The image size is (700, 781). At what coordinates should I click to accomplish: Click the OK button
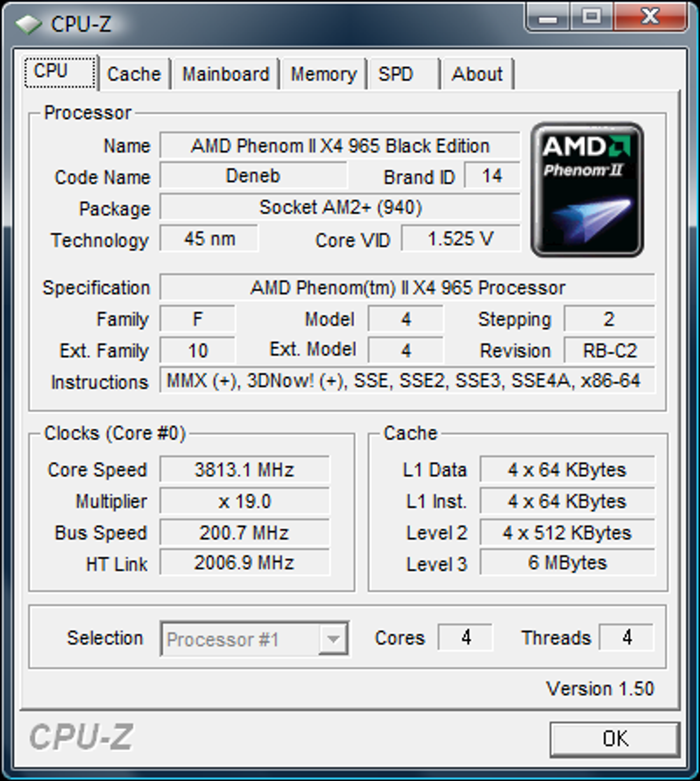tap(615, 739)
